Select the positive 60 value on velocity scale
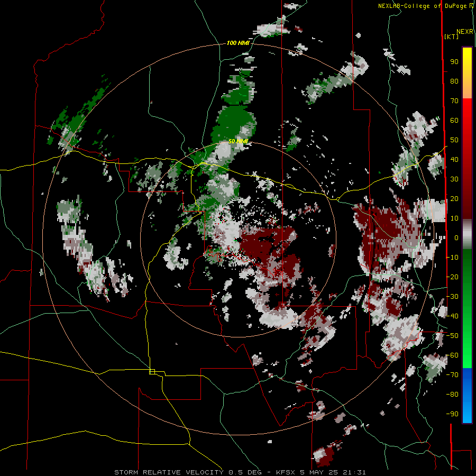This screenshot has width=476, height=476. (x=454, y=121)
